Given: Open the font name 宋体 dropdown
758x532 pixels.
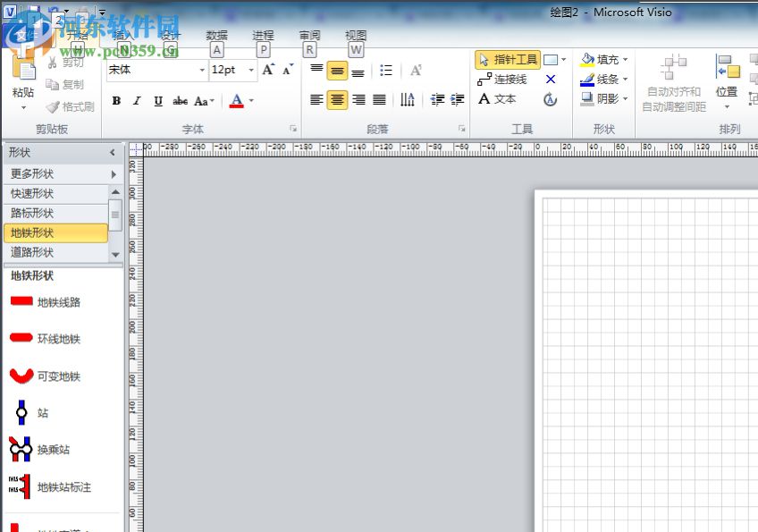Looking at the screenshot, I should click(202, 70).
